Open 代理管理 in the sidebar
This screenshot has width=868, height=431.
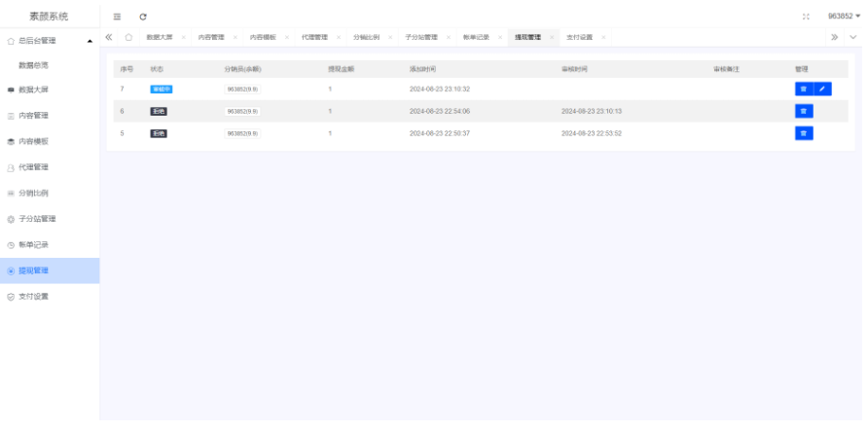click(33, 167)
